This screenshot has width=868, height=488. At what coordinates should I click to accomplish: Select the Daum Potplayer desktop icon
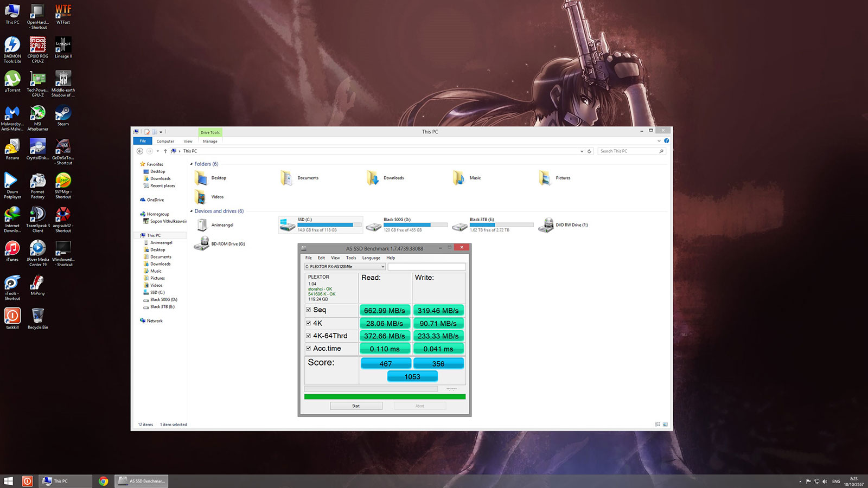(12, 186)
